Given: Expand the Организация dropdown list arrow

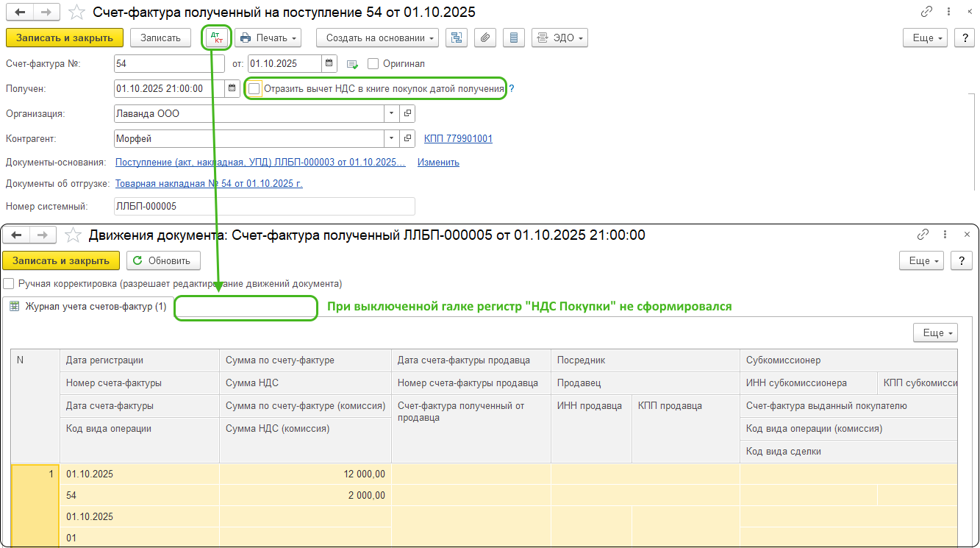Looking at the screenshot, I should [390, 114].
